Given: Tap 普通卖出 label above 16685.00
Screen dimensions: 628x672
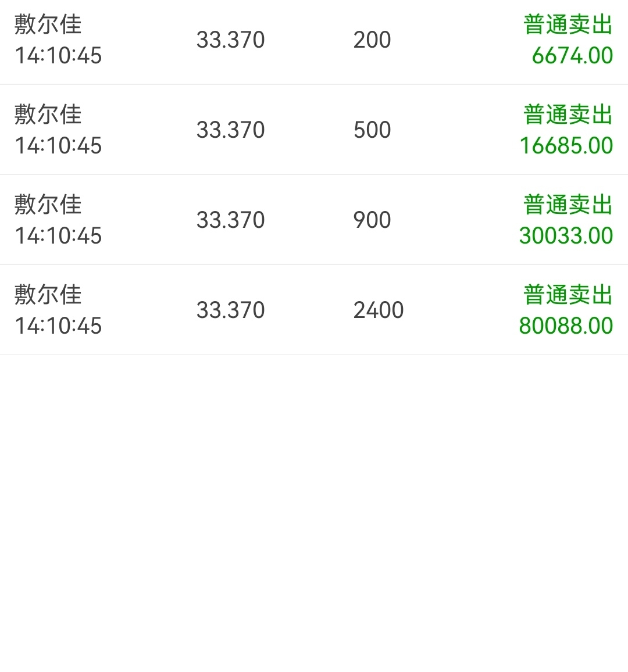Looking at the screenshot, I should tap(568, 115).
